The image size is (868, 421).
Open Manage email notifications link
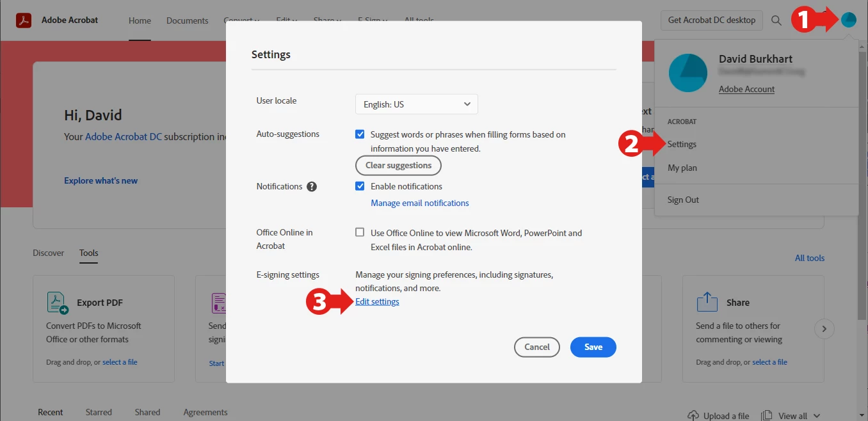420,203
